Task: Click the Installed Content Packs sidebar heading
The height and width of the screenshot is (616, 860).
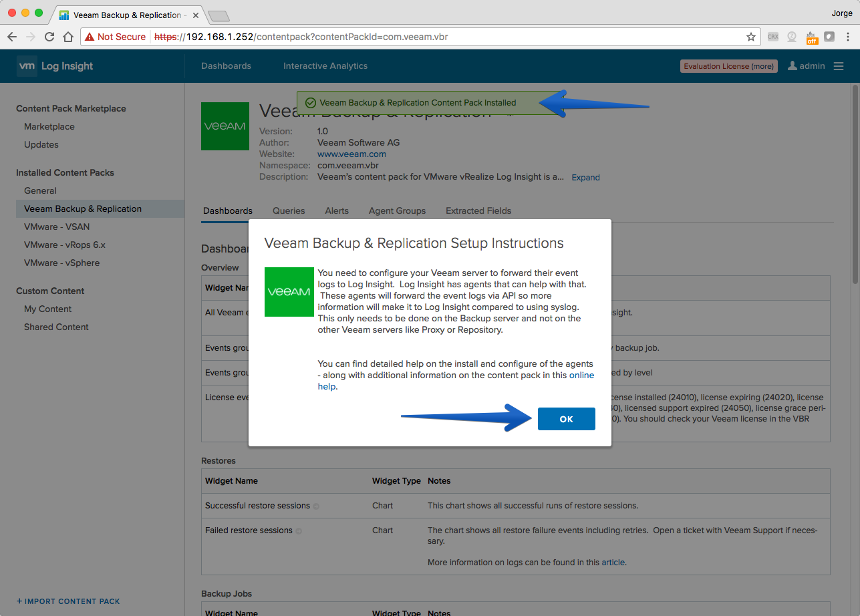Action: coord(65,172)
